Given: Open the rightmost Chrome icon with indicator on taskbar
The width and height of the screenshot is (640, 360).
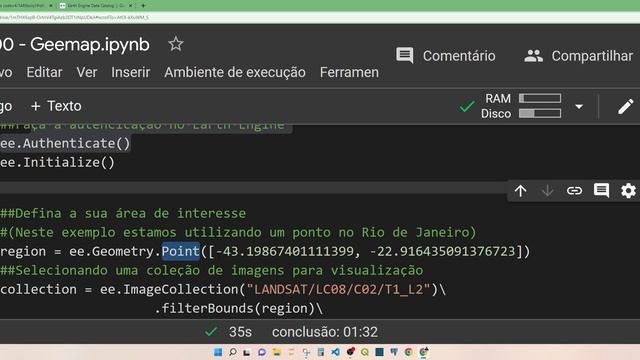Looking at the screenshot, I should [424, 352].
